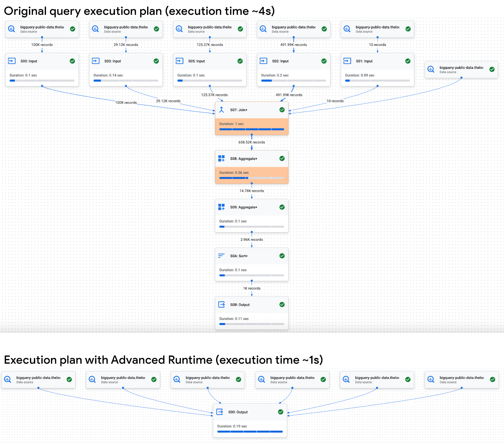
Task: Click the S00: Output duration progress bar
Action: pos(250,432)
